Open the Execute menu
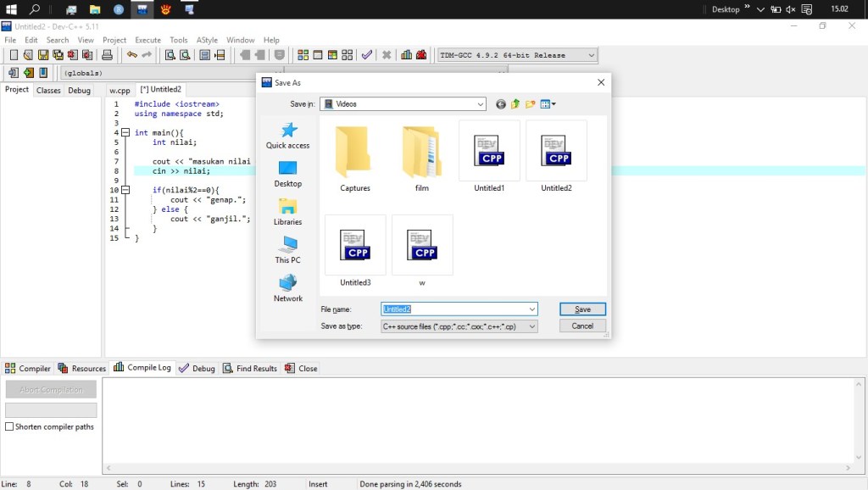This screenshot has width=868, height=490. point(147,40)
